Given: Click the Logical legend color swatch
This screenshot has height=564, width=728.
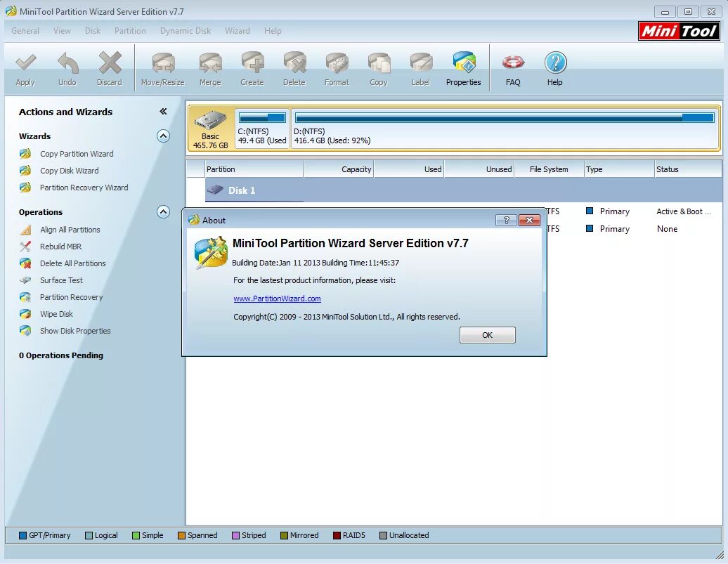Looking at the screenshot, I should tap(89, 535).
